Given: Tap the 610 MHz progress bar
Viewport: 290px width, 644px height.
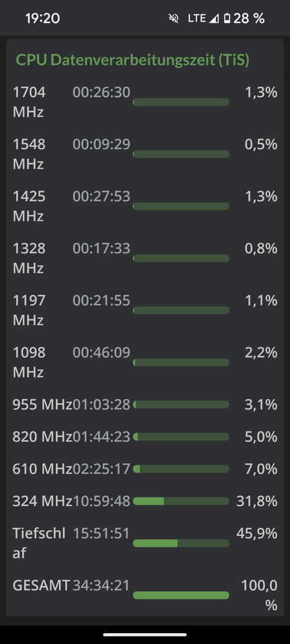Looking at the screenshot, I should point(181,469).
